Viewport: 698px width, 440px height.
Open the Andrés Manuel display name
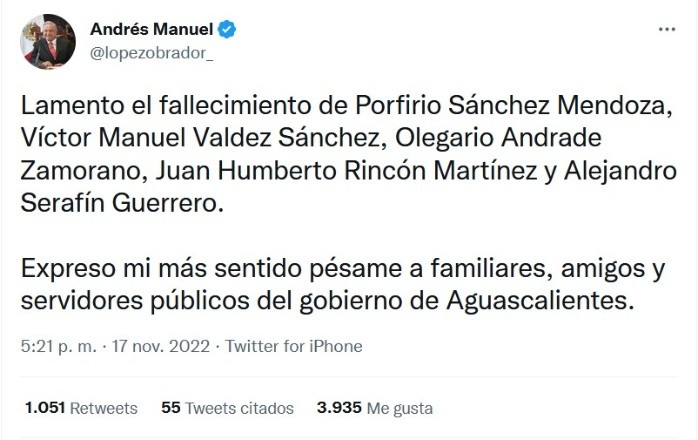point(153,30)
